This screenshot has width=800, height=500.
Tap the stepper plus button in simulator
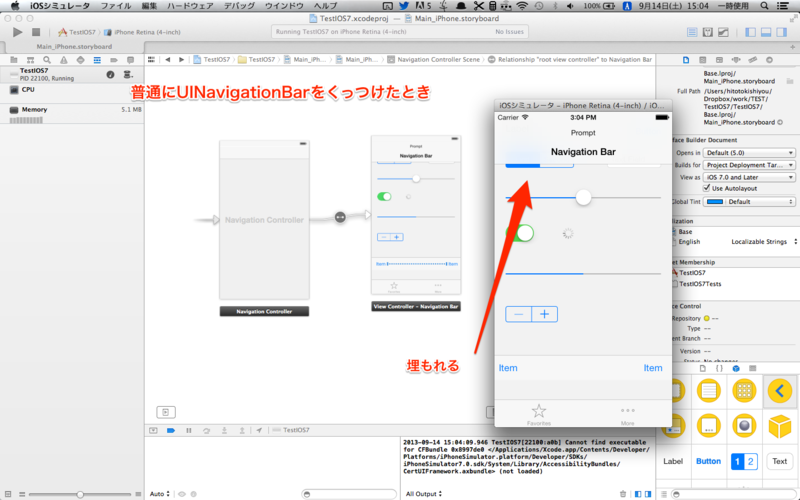pos(544,314)
